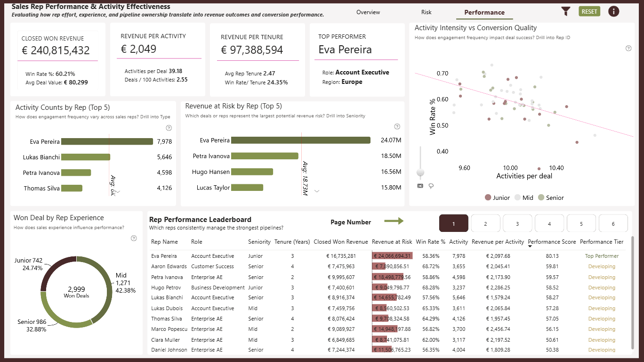
Task: Toggle Senior series in scatter legend
Action: (x=551, y=197)
